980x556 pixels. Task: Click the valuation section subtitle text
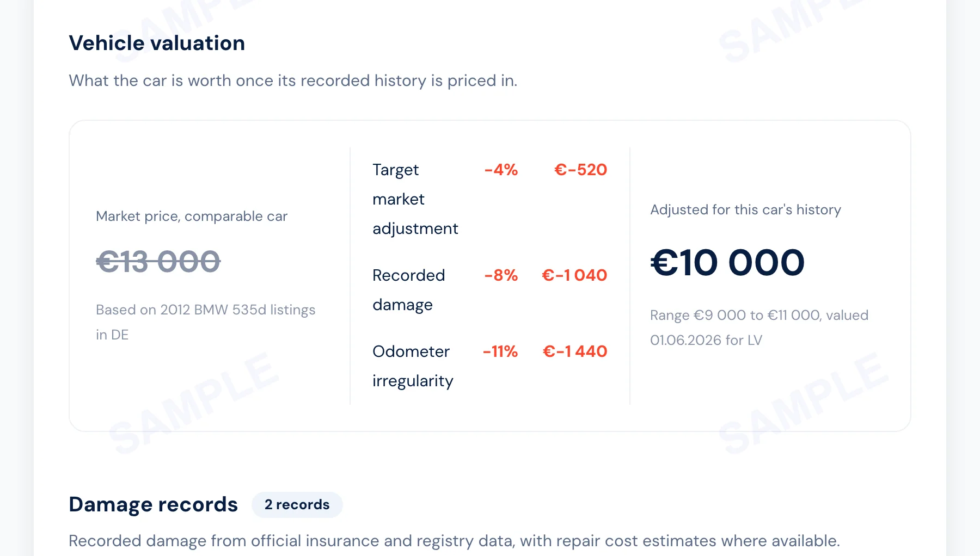click(x=293, y=81)
